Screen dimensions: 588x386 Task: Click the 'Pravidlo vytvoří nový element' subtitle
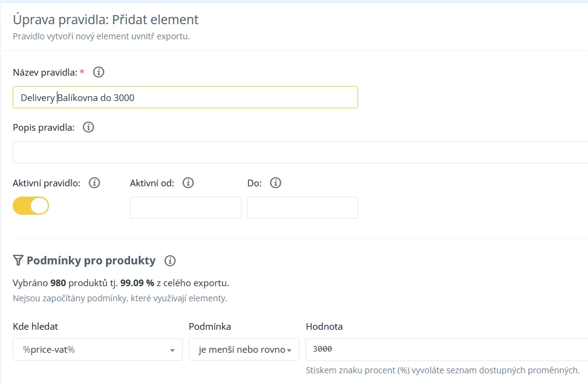(101, 36)
